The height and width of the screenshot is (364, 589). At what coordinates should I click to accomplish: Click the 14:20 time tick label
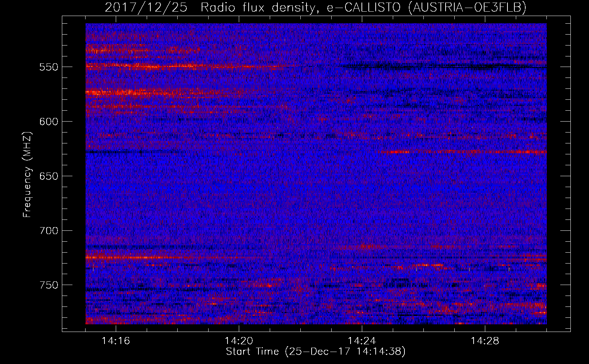[x=239, y=341]
